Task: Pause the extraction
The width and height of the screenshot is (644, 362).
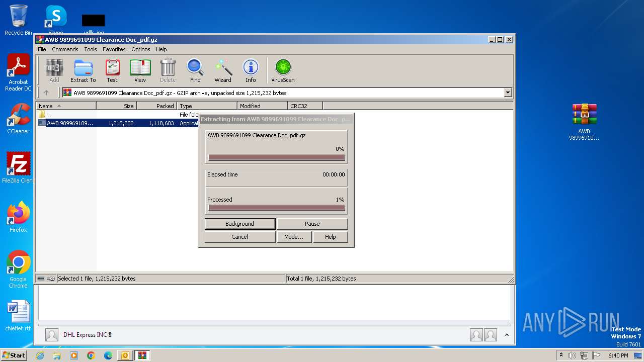Action: (312, 224)
